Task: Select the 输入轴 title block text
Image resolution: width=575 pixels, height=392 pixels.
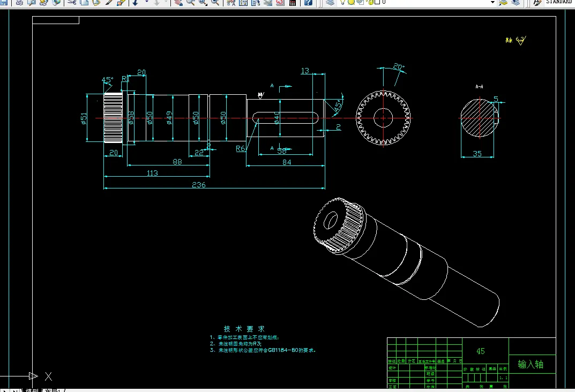Action: coord(531,364)
